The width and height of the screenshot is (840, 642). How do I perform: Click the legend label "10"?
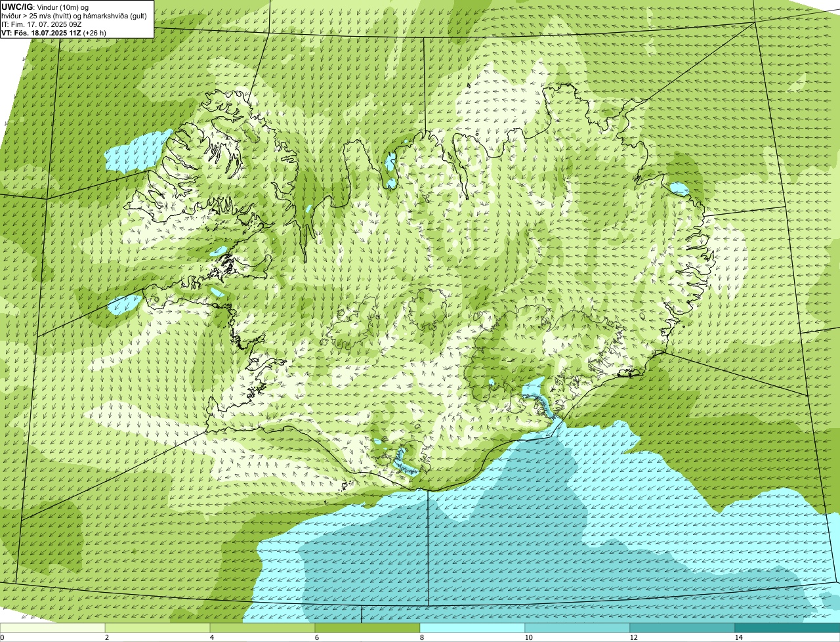pos(528,637)
